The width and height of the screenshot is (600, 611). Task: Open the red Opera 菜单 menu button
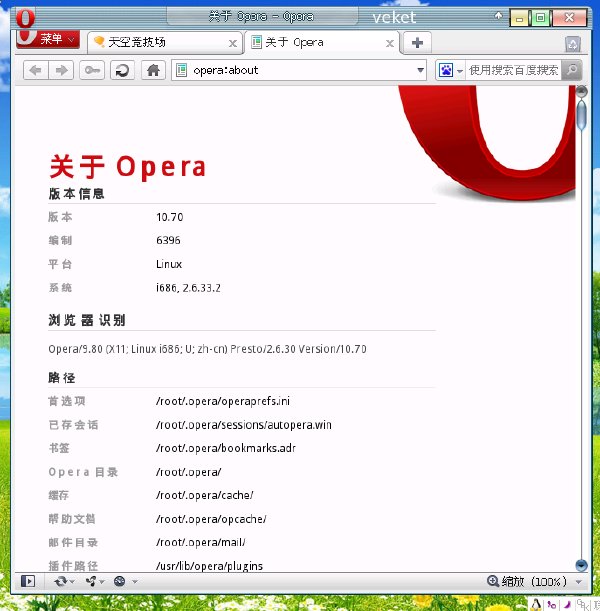[x=48, y=39]
